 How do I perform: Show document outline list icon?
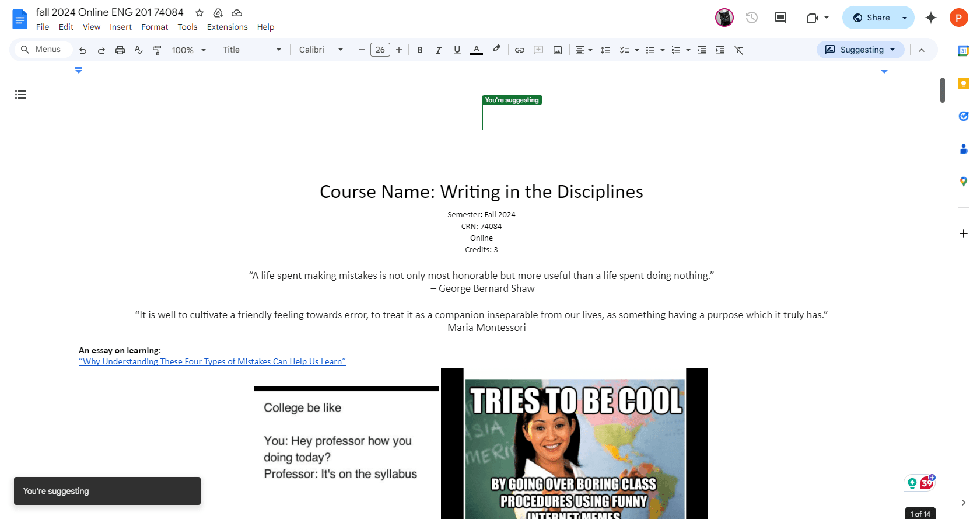coord(20,95)
